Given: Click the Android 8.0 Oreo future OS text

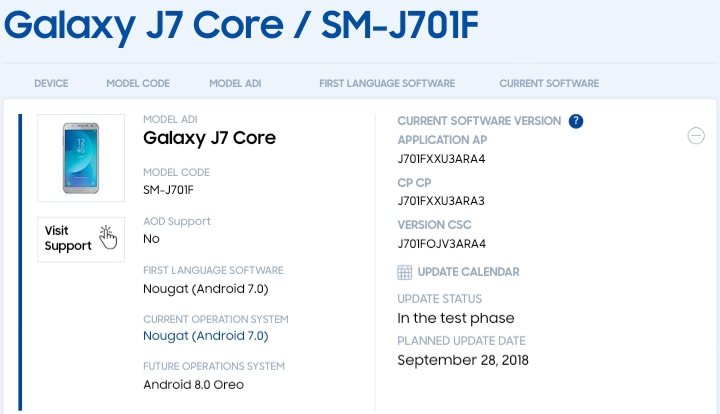Looking at the screenshot, I should (x=193, y=385).
